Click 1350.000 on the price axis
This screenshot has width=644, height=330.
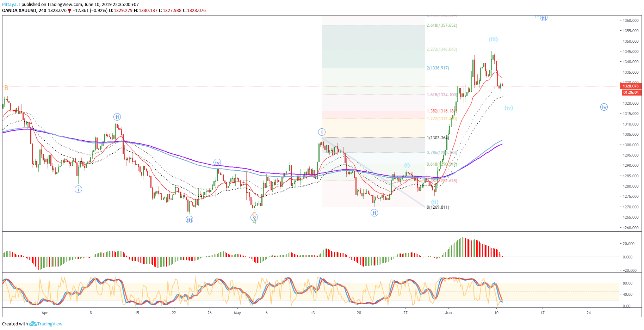[631, 41]
